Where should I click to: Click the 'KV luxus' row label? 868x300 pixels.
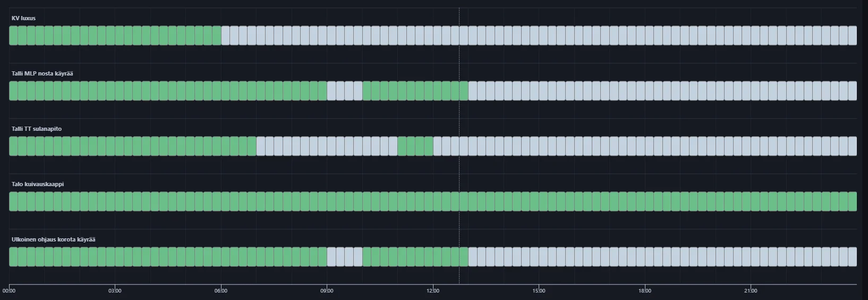pos(23,18)
